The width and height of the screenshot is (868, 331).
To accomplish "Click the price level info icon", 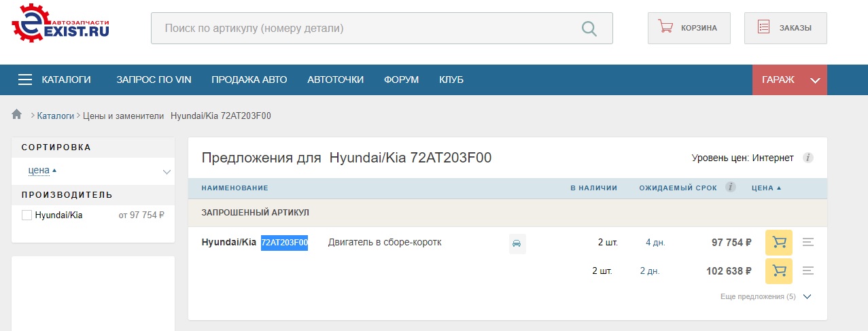I will (808, 158).
